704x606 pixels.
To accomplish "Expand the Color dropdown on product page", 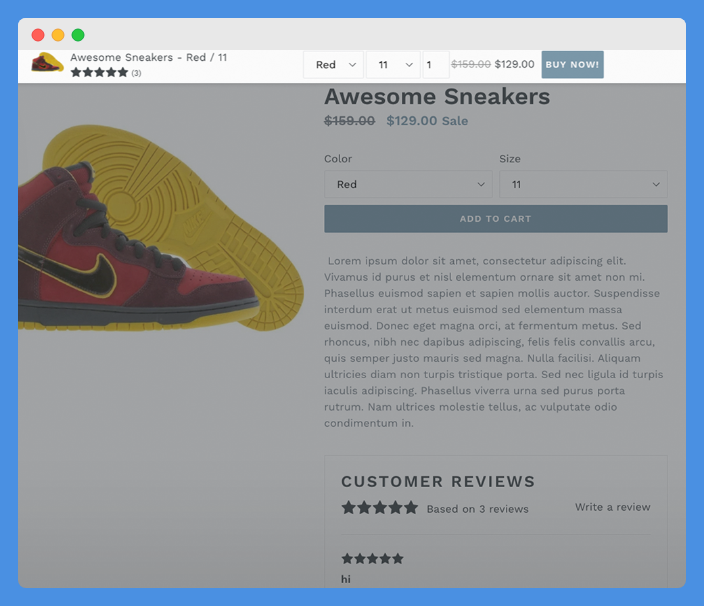I will coord(408,184).
